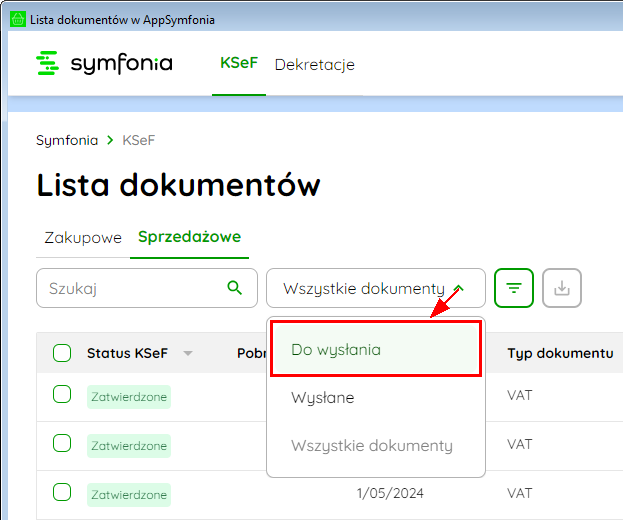Viewport: 623px width, 520px height.
Task: Click the magnifier search icon
Action: click(235, 288)
